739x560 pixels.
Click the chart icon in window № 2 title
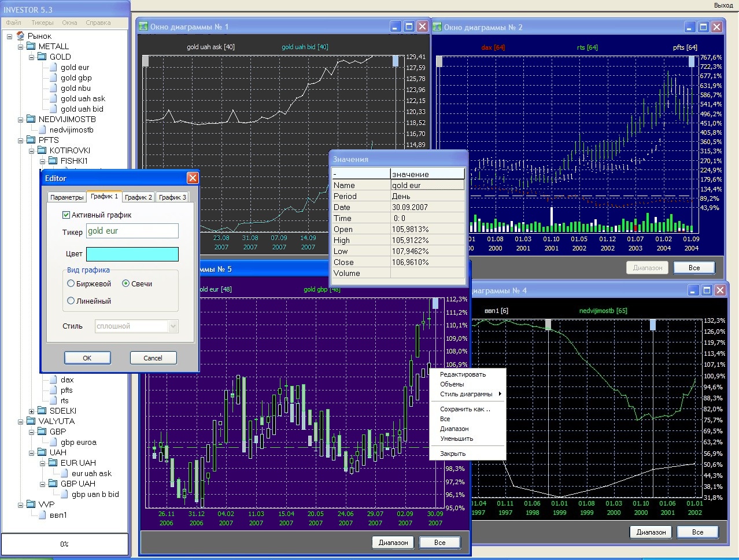(x=437, y=27)
